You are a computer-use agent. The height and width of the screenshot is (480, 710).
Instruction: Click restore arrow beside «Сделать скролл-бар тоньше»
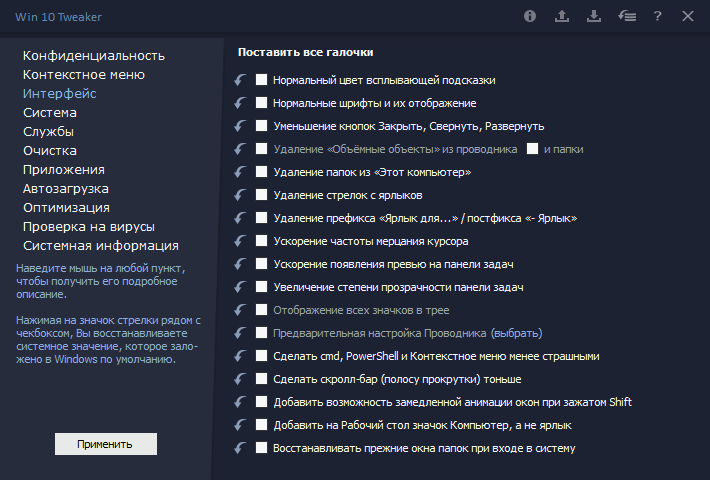coord(239,379)
